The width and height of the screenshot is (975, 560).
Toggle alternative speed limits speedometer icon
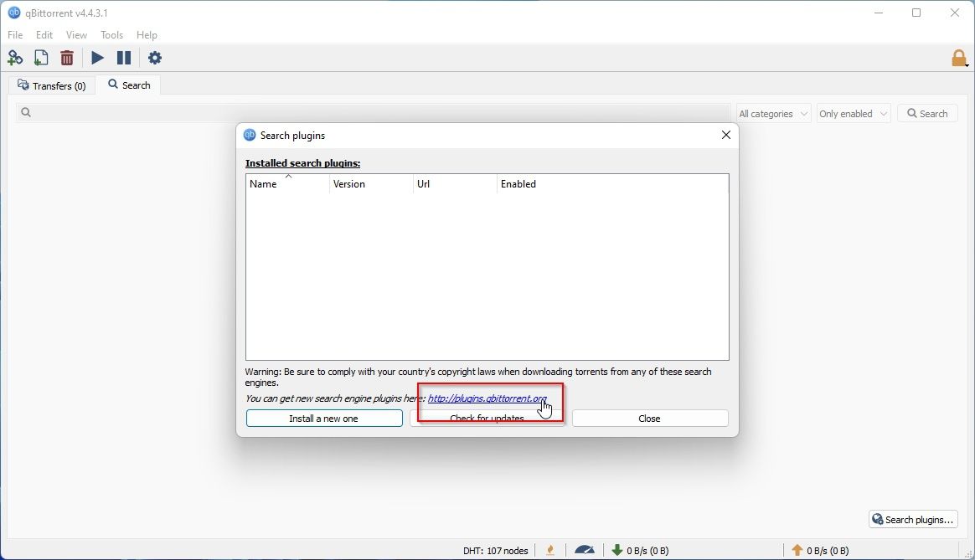click(585, 549)
